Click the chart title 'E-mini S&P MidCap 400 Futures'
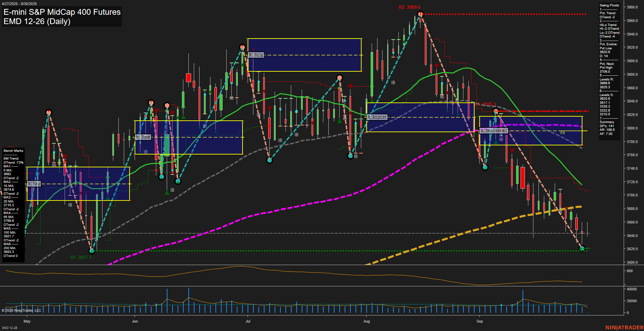This screenshot has height=331, width=644. pos(62,12)
